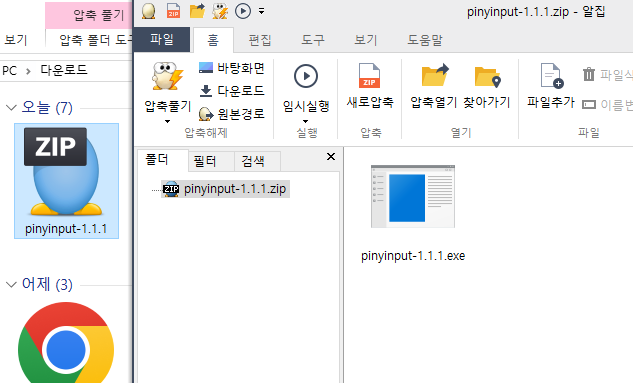Viewport: 633px width, 383px height.
Task: Click the extract lightning quick-access icon
Action: 220,11
